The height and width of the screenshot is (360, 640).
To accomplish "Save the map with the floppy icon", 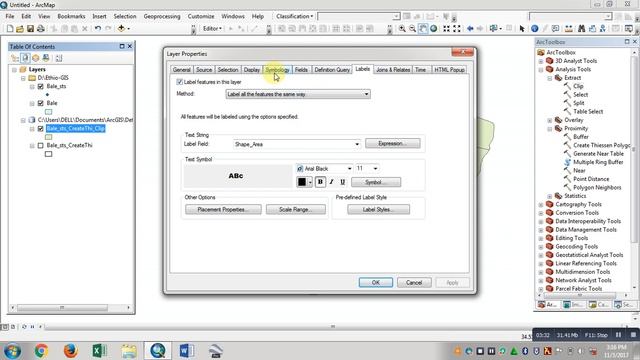I will point(30,29).
